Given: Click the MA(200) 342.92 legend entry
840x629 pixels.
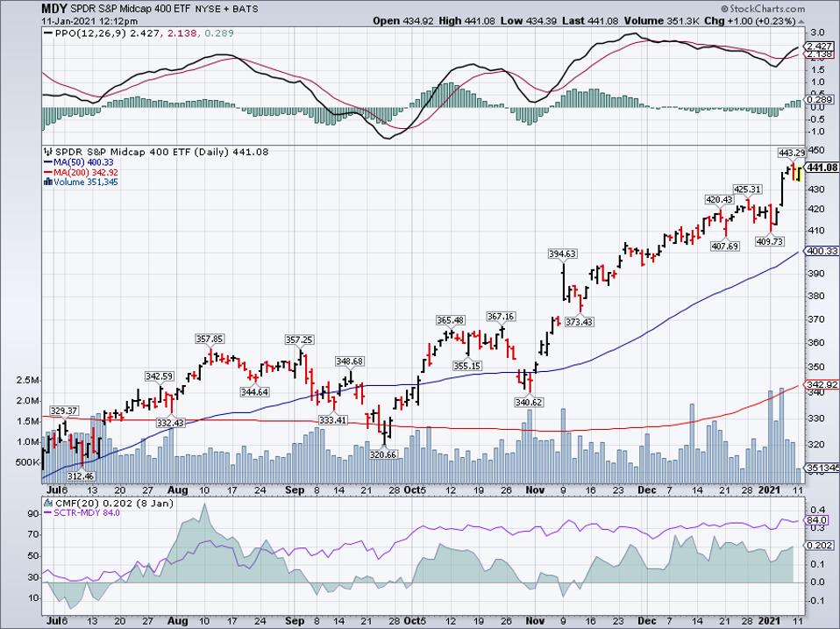Looking at the screenshot, I should tap(81, 173).
